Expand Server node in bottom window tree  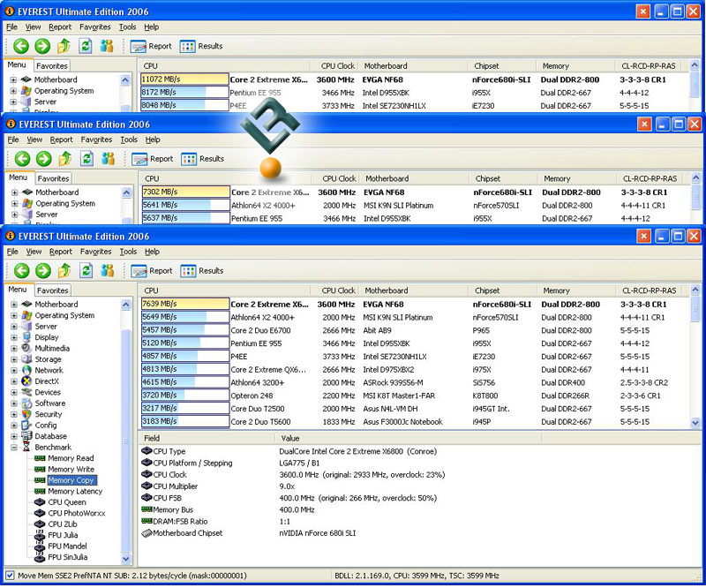click(x=14, y=326)
